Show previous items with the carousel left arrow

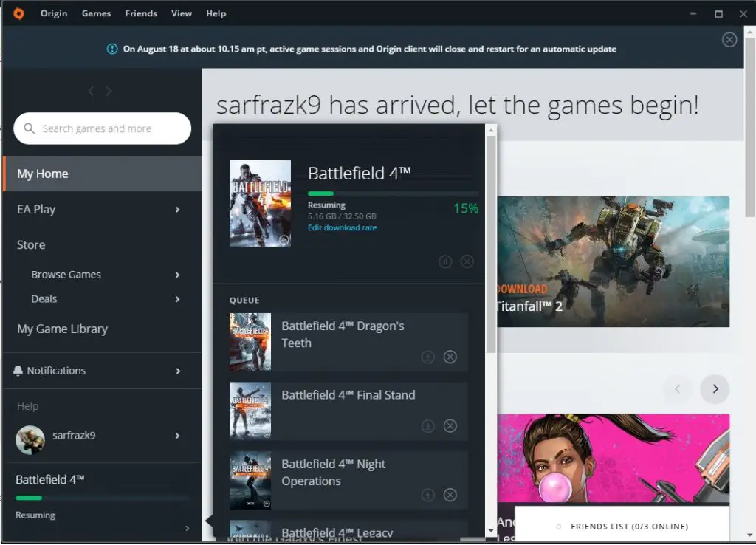coord(678,388)
